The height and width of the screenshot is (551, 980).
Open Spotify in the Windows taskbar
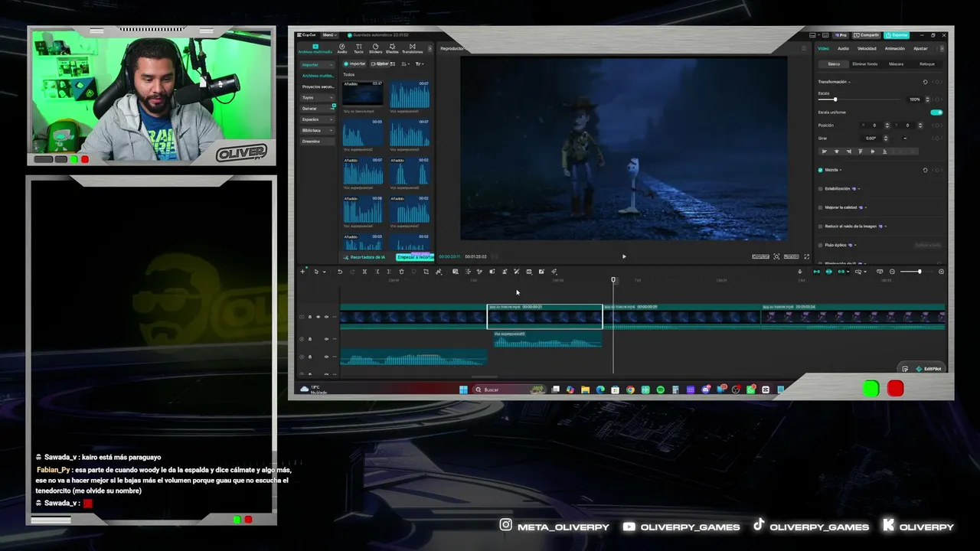660,390
